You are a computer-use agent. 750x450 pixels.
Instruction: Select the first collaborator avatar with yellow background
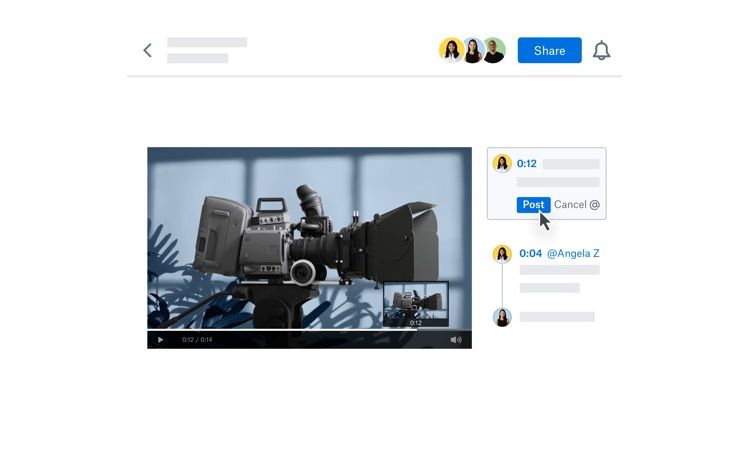451,50
